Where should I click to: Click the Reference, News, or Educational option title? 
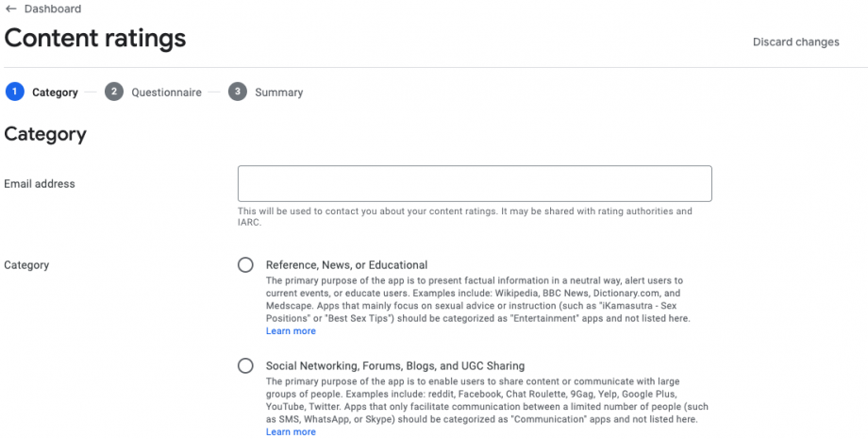[x=346, y=265]
